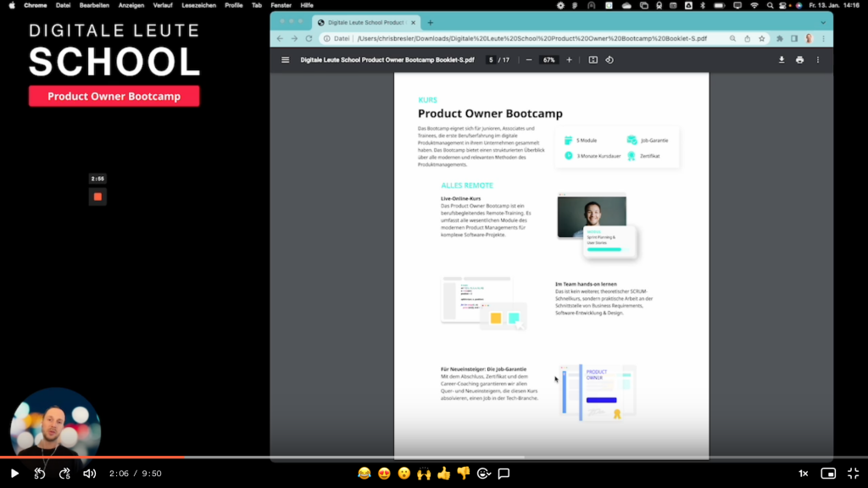The image size is (868, 488).
Task: Zoom out the PDF with minus
Action: 529,60
